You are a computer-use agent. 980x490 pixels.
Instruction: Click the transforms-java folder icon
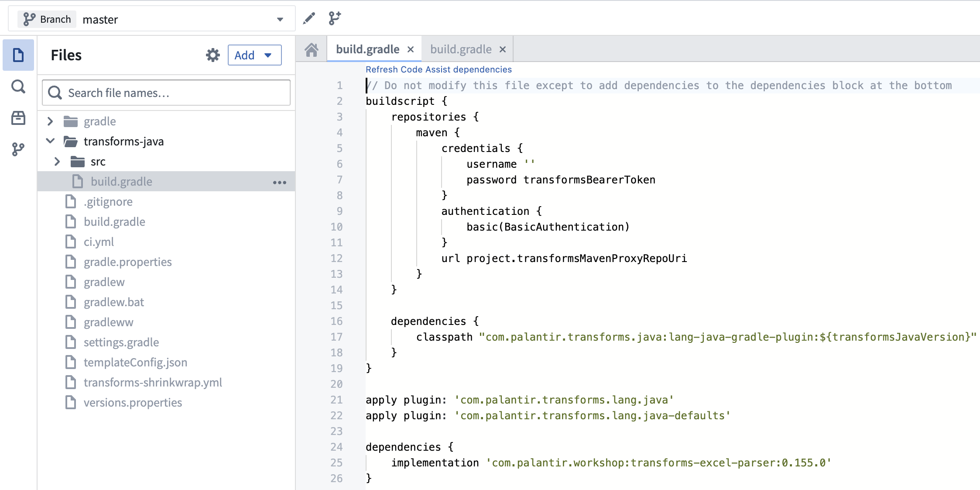point(71,141)
